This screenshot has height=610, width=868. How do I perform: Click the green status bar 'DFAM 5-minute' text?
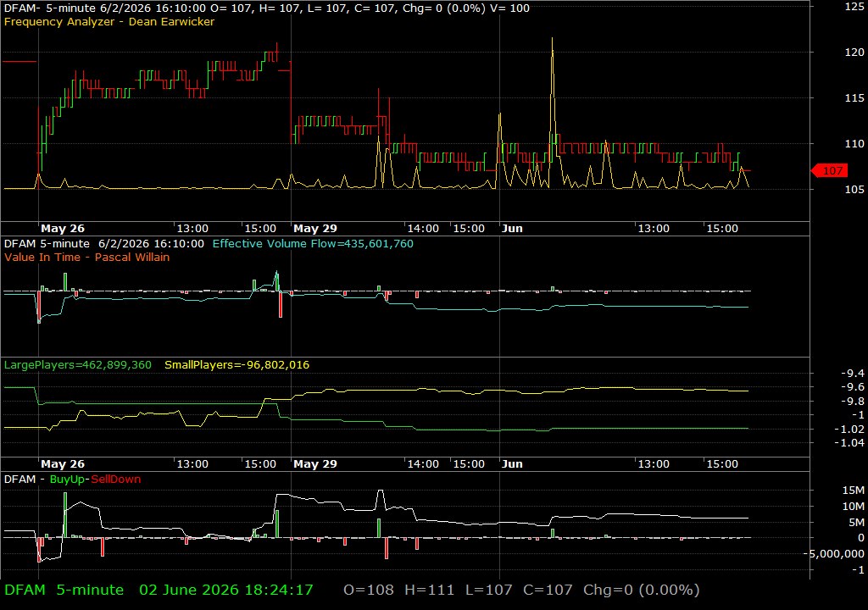(x=64, y=590)
